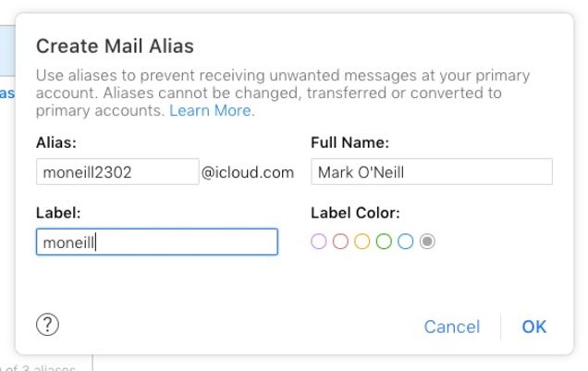Click the Alias: field caption
The width and height of the screenshot is (588, 371).
(x=56, y=142)
